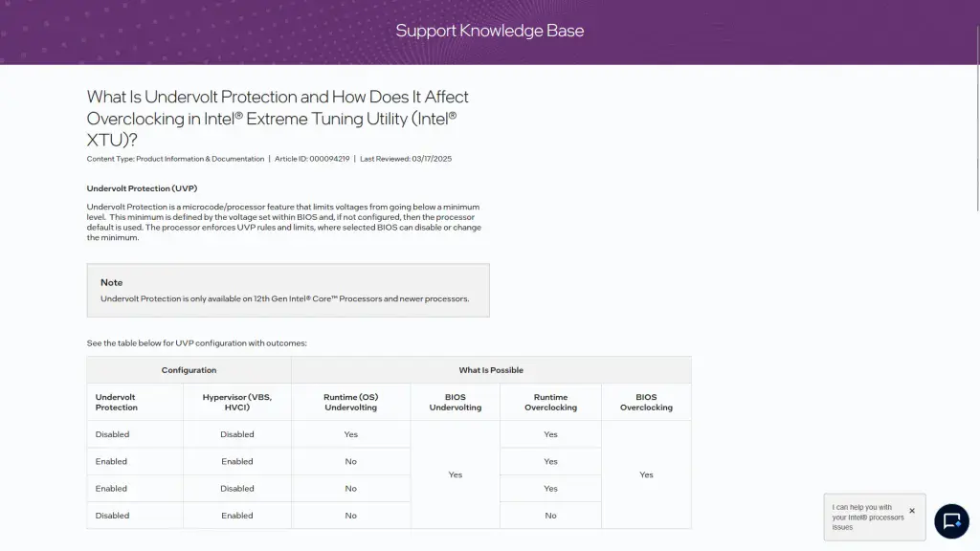
Task: Select the merged Yes cell under BIOS Undervolting
Action: coord(455,474)
